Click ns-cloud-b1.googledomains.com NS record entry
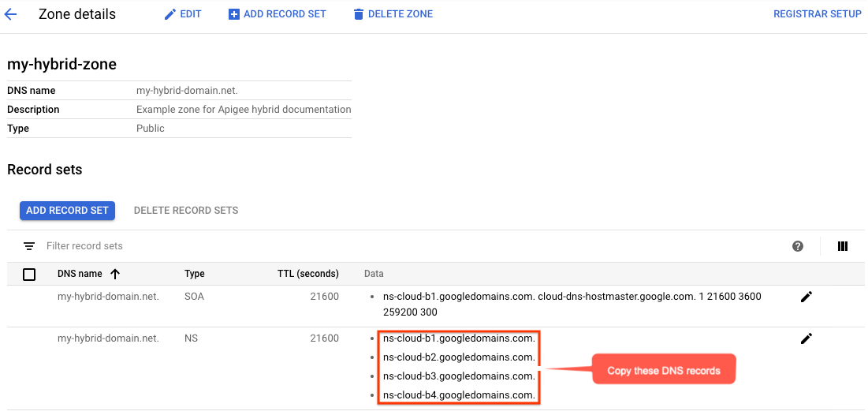Image resolution: width=868 pixels, height=415 pixels. click(459, 338)
